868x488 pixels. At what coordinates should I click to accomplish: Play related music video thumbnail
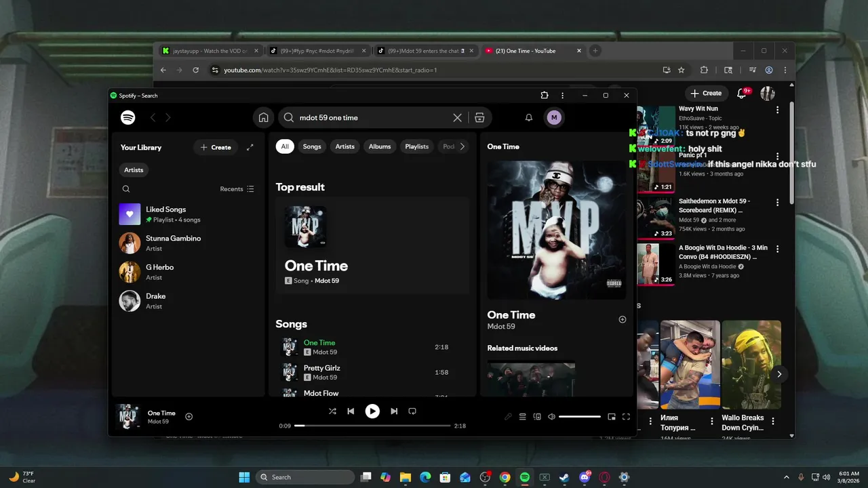tap(531, 379)
